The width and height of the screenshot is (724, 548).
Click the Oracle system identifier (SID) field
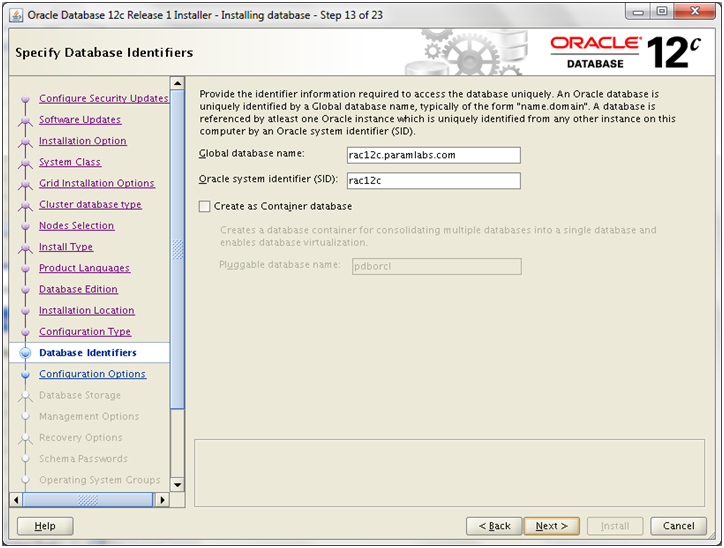tap(434, 181)
